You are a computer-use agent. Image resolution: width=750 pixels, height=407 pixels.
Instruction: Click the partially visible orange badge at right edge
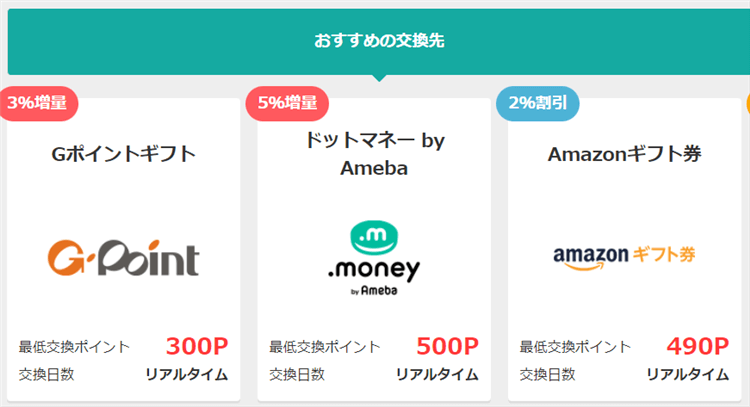tap(746, 102)
